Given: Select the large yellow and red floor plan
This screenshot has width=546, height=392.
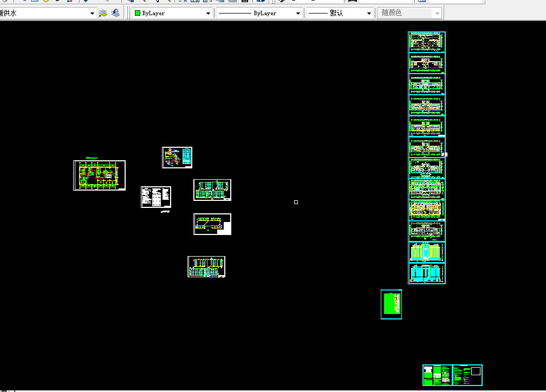Looking at the screenshot, I should pos(99,175).
